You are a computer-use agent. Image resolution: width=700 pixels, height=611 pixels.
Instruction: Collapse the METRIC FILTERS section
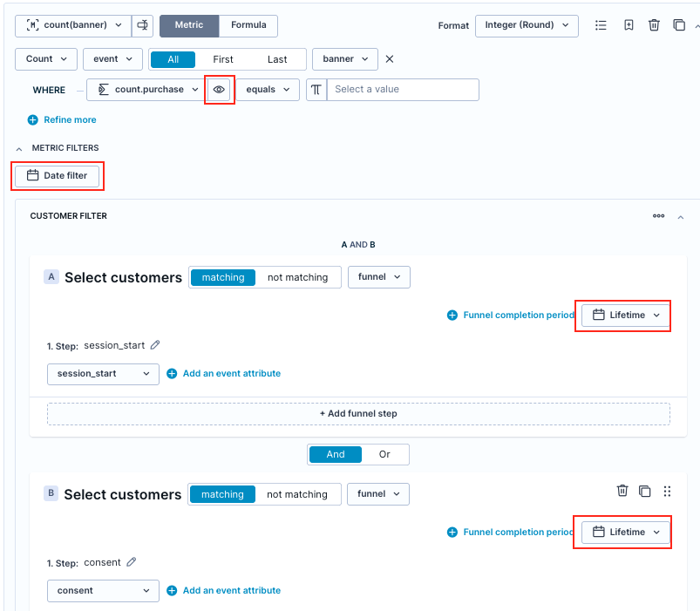click(x=19, y=149)
